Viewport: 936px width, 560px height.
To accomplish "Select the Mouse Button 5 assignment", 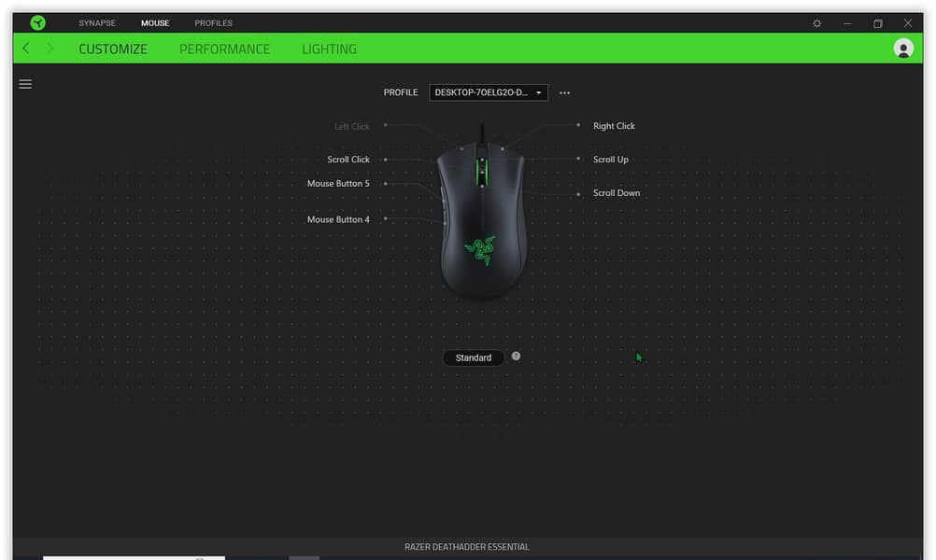I will (x=338, y=183).
